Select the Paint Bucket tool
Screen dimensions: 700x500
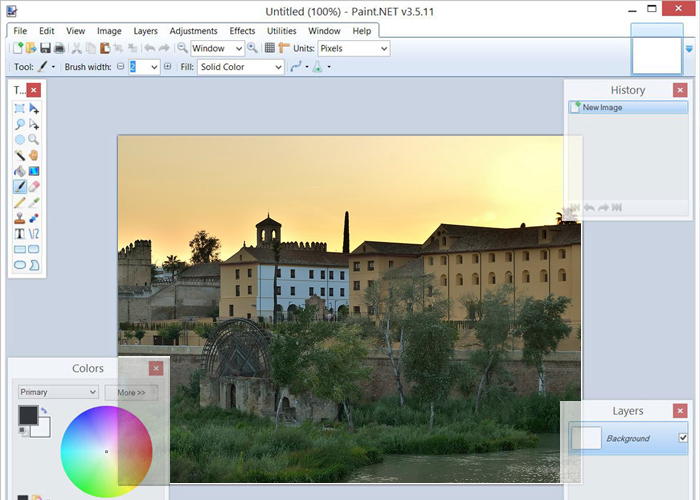click(20, 171)
